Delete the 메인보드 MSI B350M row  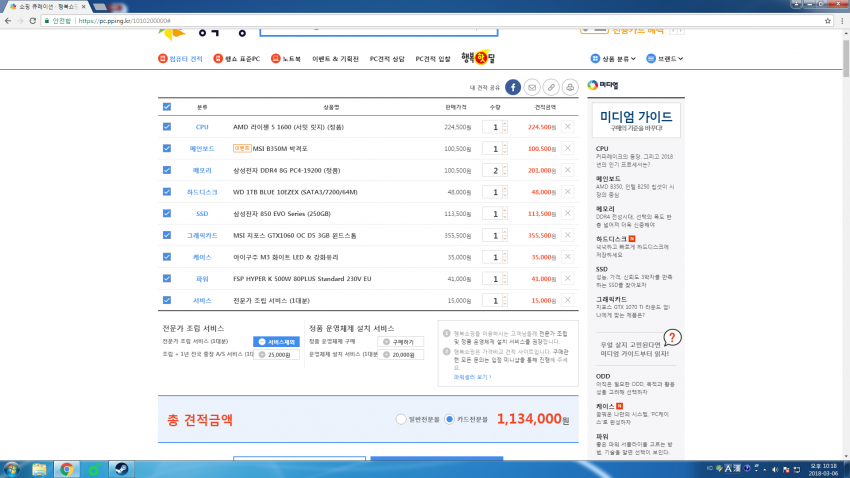click(x=568, y=148)
